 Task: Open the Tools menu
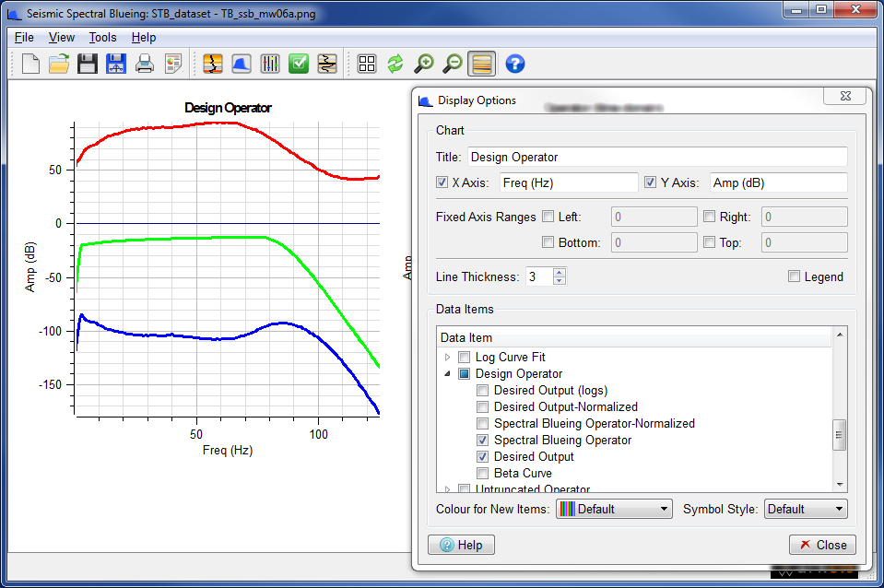tap(102, 37)
